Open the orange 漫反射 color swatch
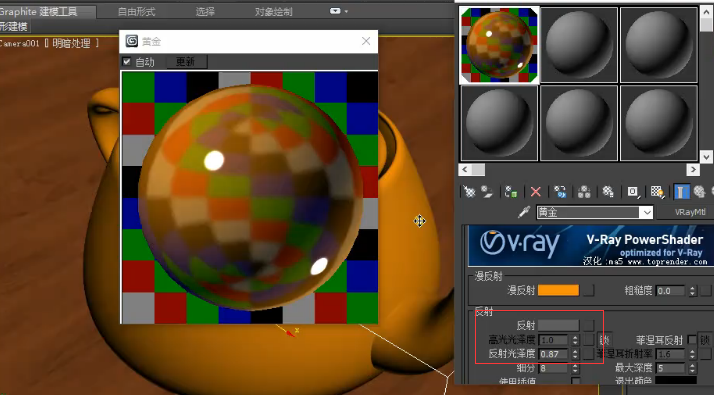714x395 pixels. coord(558,290)
